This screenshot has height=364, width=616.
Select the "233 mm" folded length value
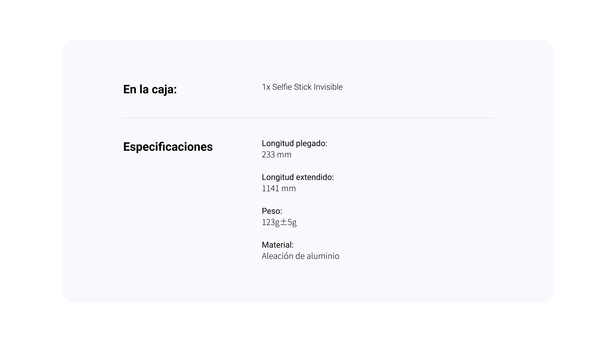(276, 155)
